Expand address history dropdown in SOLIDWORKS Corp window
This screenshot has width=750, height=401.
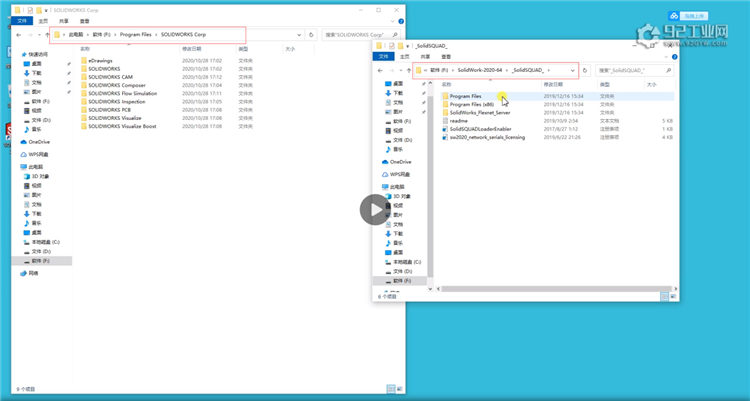click(299, 35)
